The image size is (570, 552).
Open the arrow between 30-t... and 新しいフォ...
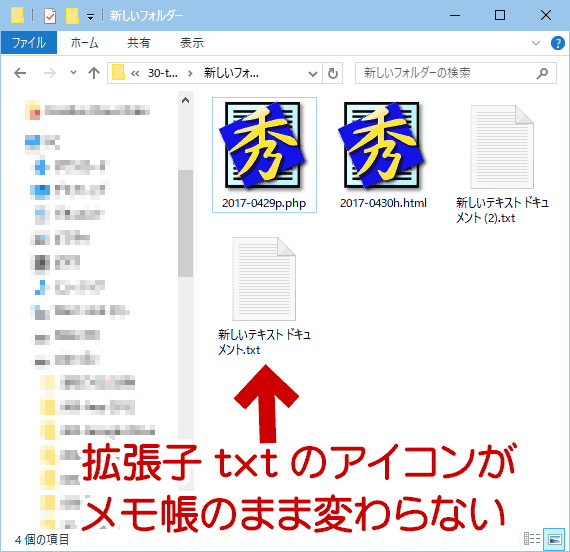pyautogui.click(x=190, y=73)
